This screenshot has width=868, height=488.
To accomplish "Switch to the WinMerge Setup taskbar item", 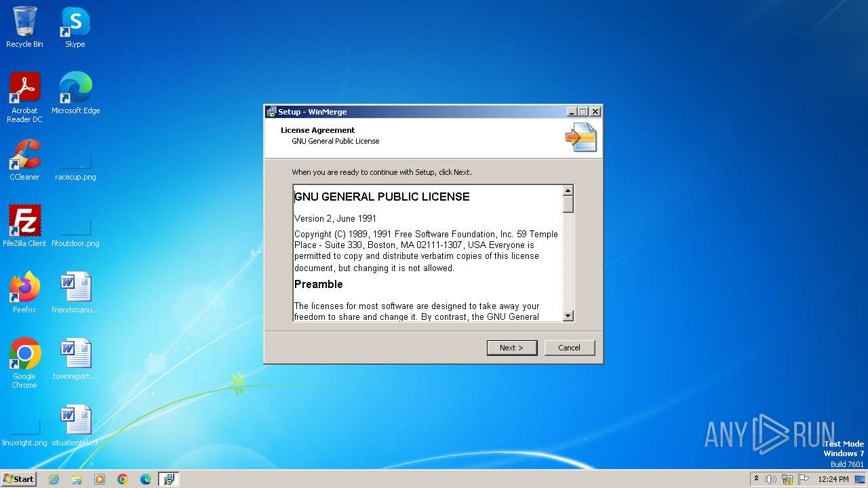I will point(169,479).
